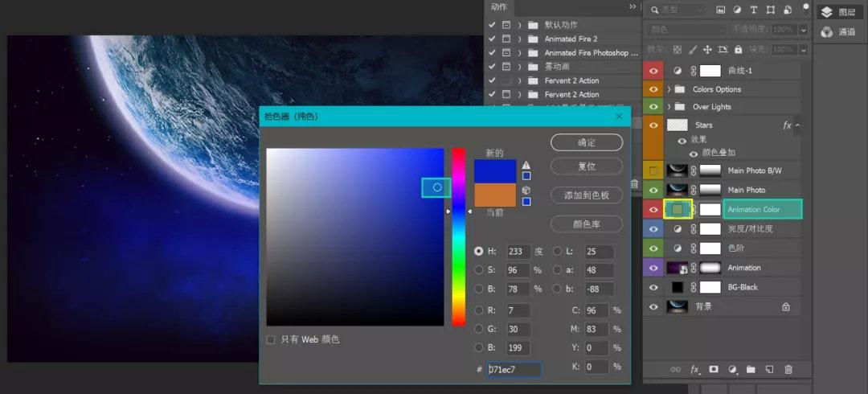The width and height of the screenshot is (868, 394).
Task: Open the fill 填充 dropdown arrow
Action: (x=803, y=50)
